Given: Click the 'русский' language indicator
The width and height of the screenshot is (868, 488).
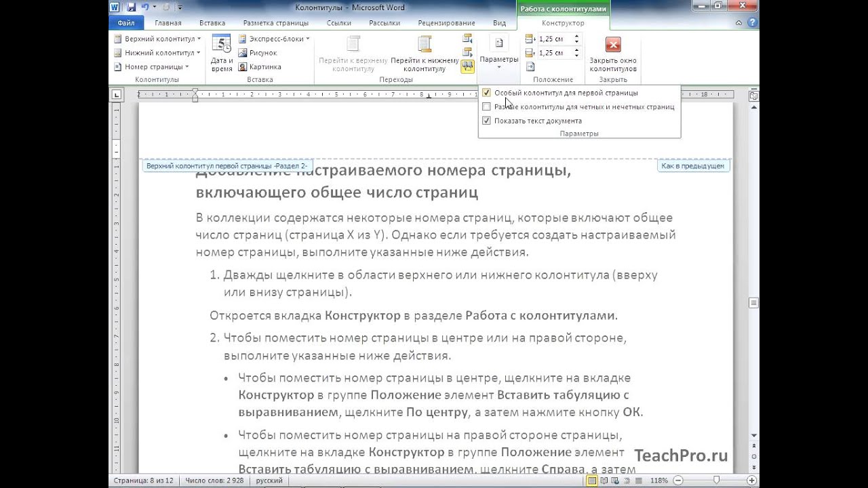Looking at the screenshot, I should click(269, 481).
